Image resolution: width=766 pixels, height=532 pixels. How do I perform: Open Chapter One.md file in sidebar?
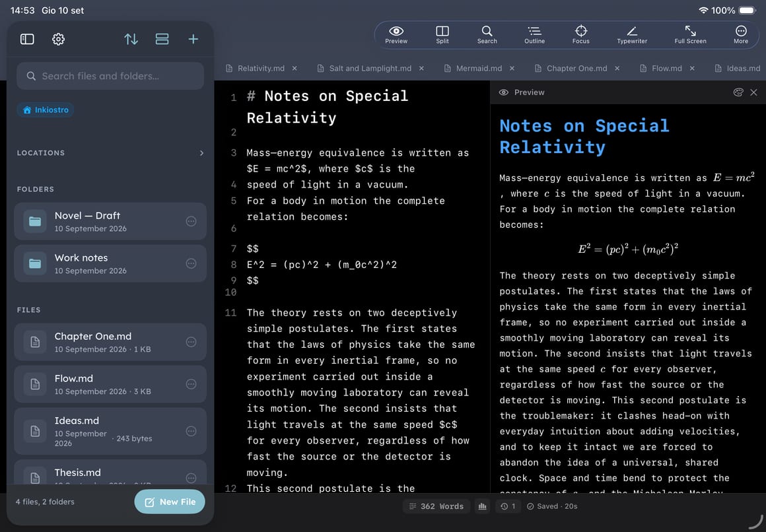point(110,342)
